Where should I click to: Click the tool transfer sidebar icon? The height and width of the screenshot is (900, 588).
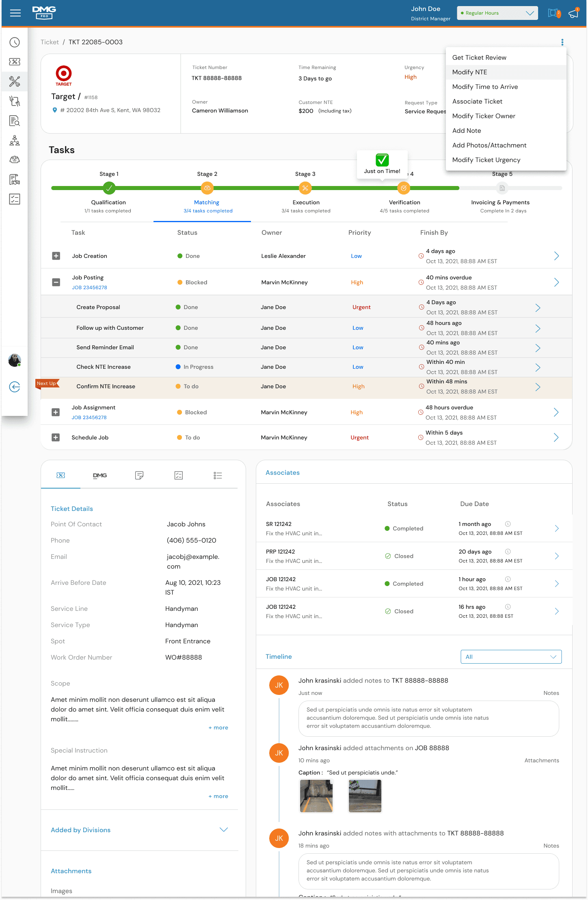15,101
